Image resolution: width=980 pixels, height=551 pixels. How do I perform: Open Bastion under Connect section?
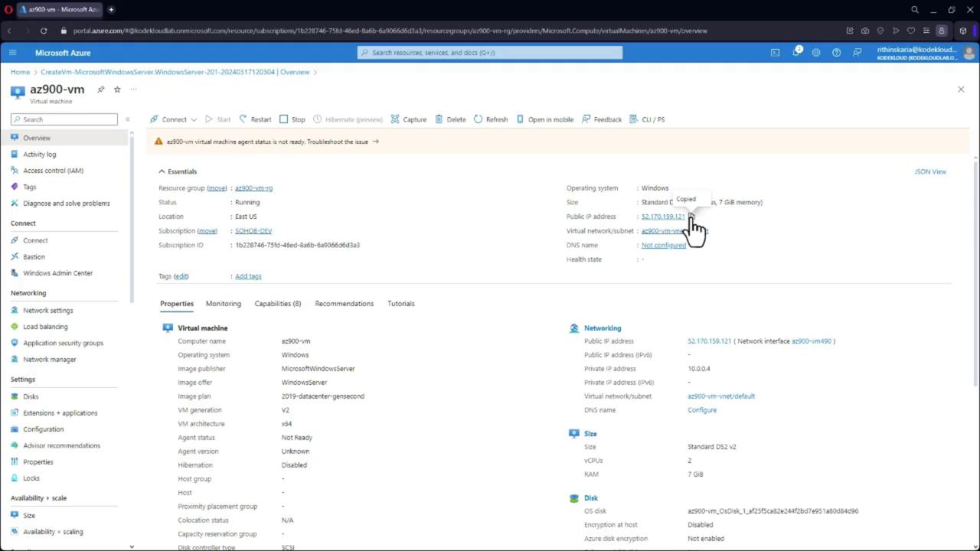click(x=34, y=257)
